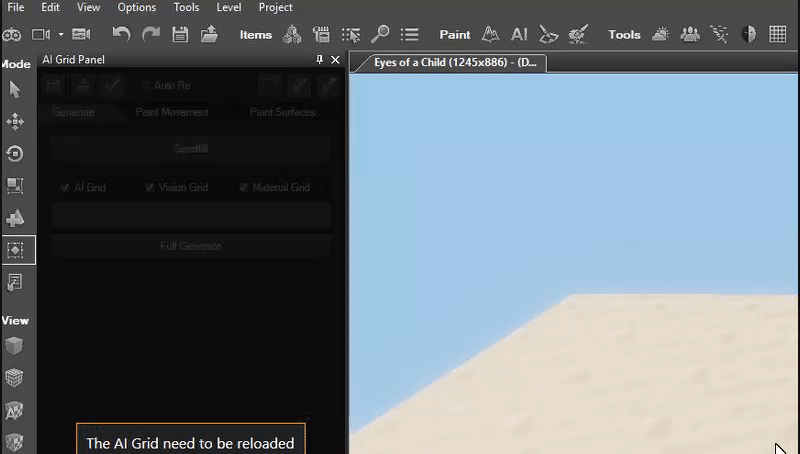The image size is (800, 454).
Task: Open the people group tool
Action: 690,35
